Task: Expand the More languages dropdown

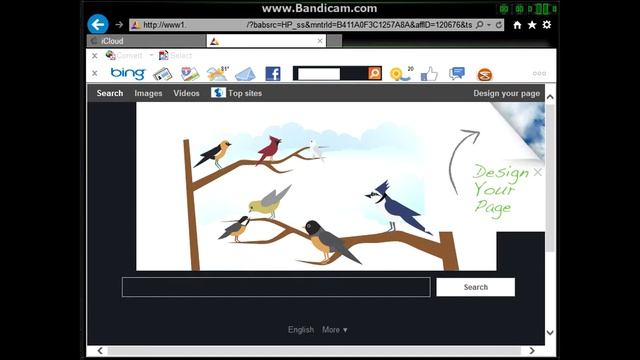Action: point(335,330)
